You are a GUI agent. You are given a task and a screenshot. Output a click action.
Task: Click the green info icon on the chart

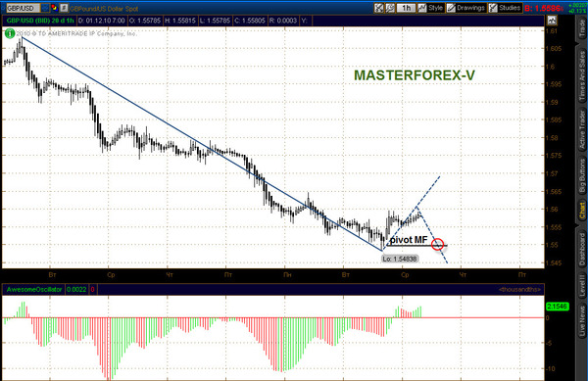tap(10, 33)
